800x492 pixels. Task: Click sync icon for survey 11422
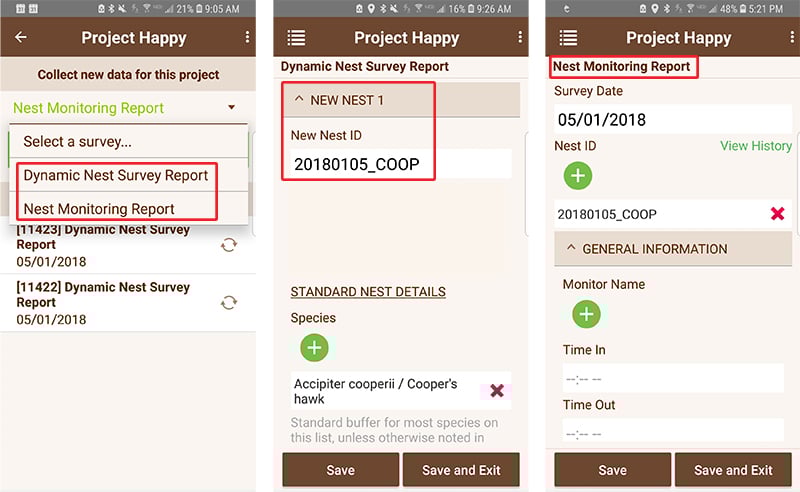(228, 303)
